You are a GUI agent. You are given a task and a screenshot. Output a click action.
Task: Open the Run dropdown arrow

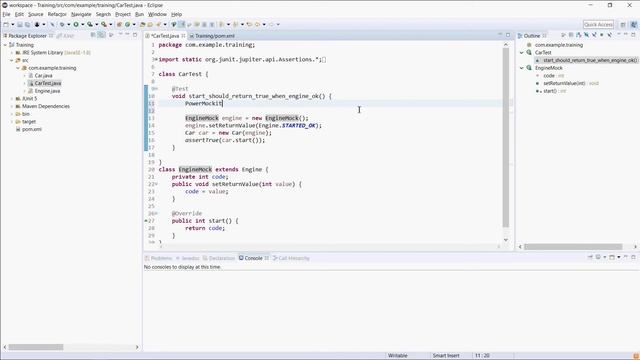pos(83,24)
